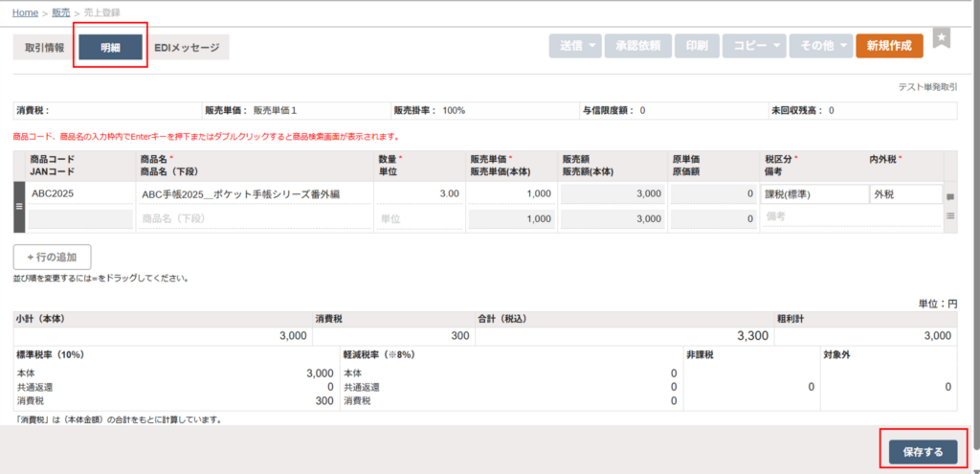Open the 送信 dropdown
The height and width of the screenshot is (474, 980).
(x=574, y=46)
